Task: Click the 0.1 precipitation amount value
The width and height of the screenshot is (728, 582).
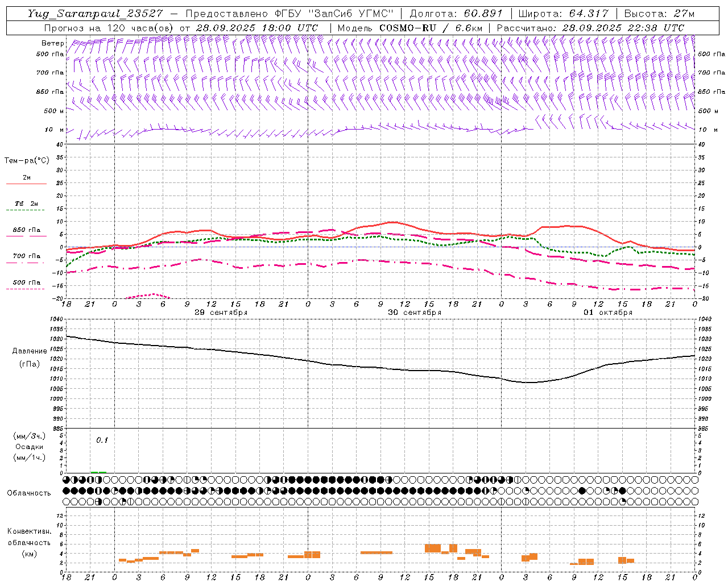Action: [x=102, y=440]
